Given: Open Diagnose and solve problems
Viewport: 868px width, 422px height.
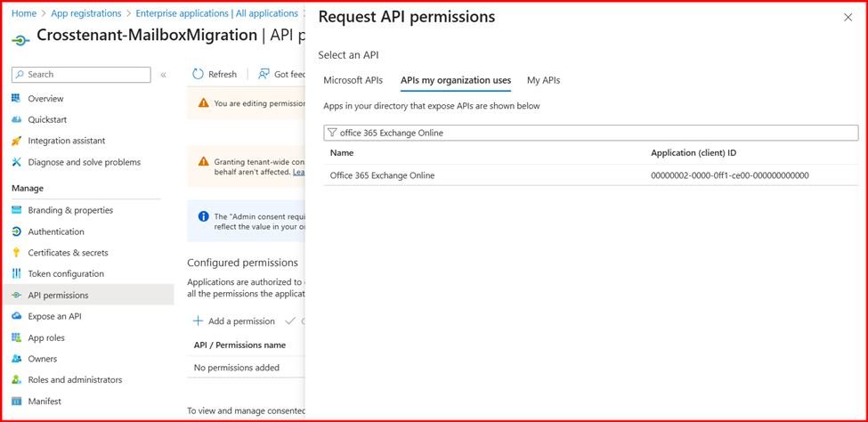Looking at the screenshot, I should (84, 162).
